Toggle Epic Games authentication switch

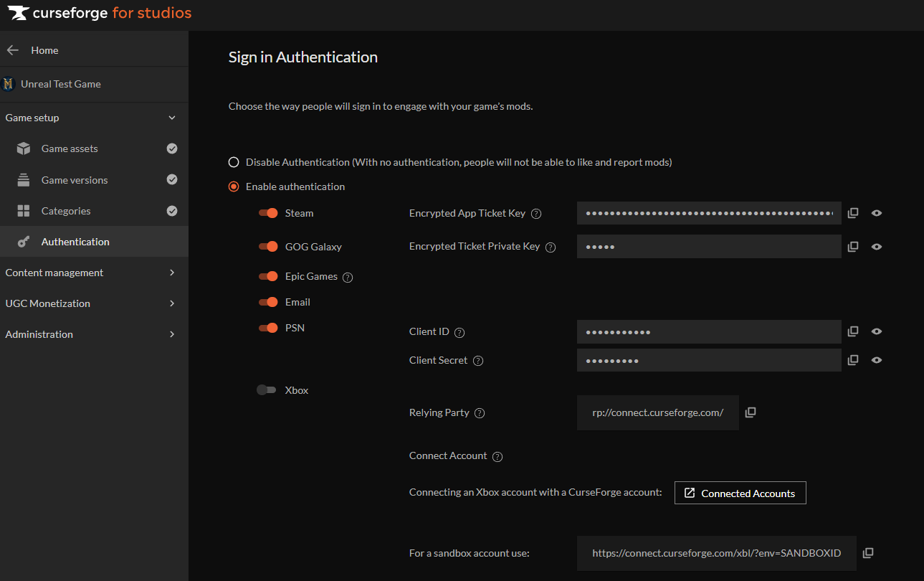(268, 276)
